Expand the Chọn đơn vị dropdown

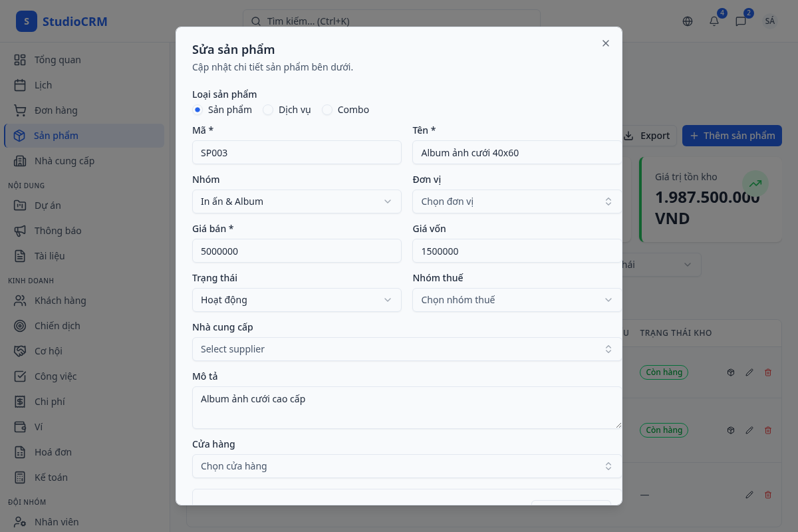[517, 201]
